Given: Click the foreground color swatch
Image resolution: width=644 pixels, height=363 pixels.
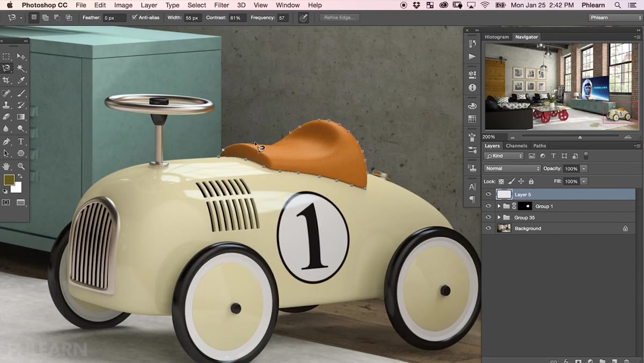Looking at the screenshot, I should (9, 180).
